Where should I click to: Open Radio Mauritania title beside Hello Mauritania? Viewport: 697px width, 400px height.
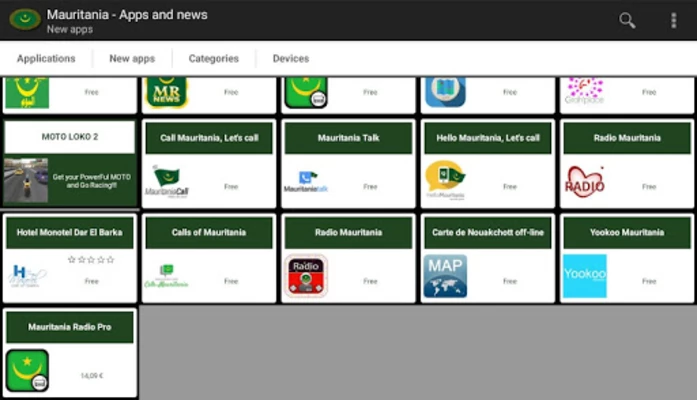(x=627, y=138)
